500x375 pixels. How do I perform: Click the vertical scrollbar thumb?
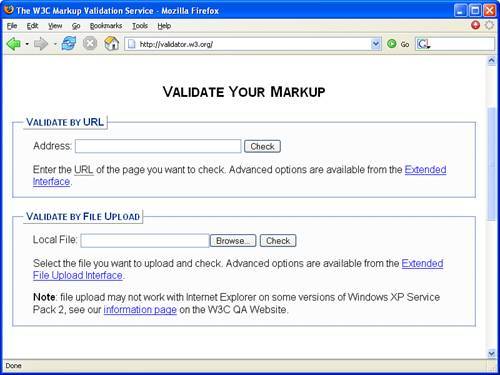pos(491,164)
